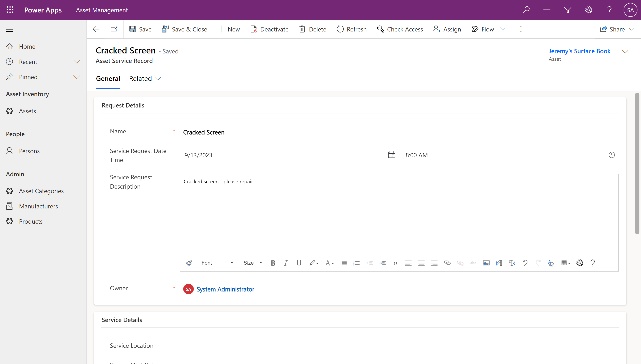Open the Related tab dropdown

click(145, 79)
